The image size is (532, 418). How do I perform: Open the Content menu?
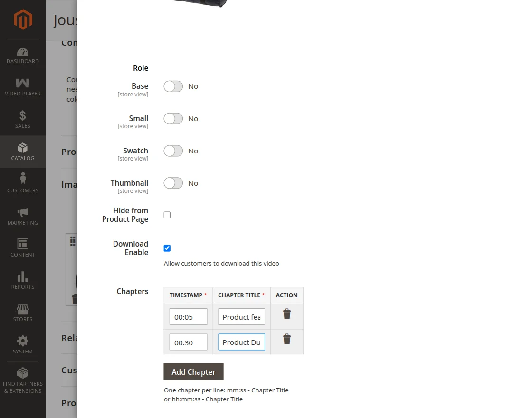click(23, 248)
